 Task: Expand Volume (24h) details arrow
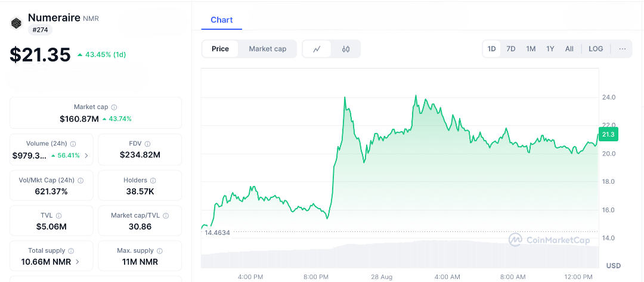click(86, 156)
